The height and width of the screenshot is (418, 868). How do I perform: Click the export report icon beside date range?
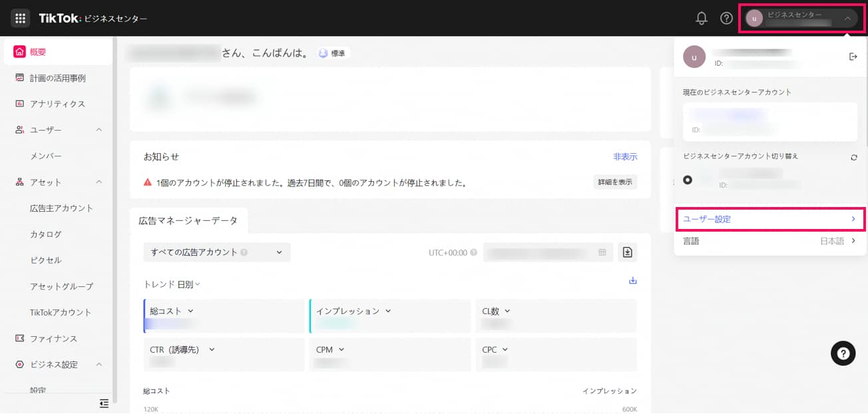[627, 252]
